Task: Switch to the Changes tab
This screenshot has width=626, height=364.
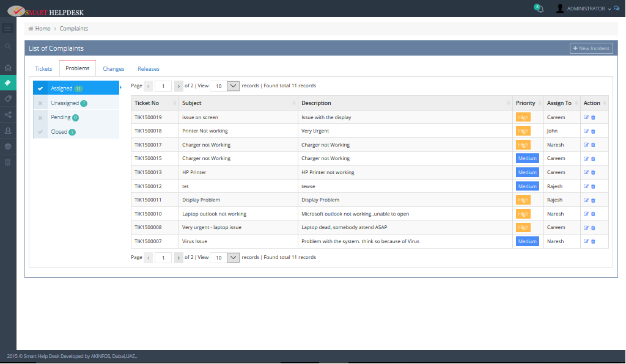Action: tap(114, 69)
